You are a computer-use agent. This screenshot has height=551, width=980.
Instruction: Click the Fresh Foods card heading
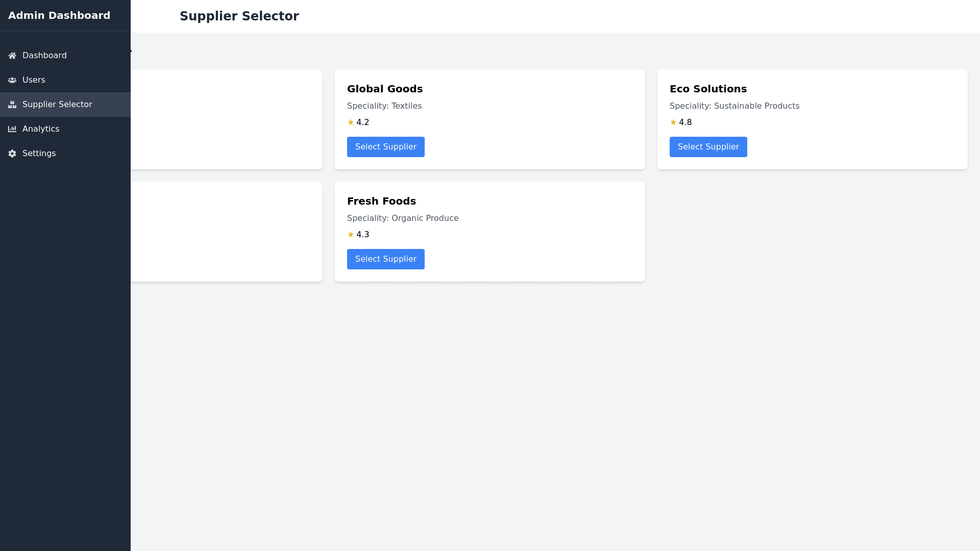click(x=381, y=201)
